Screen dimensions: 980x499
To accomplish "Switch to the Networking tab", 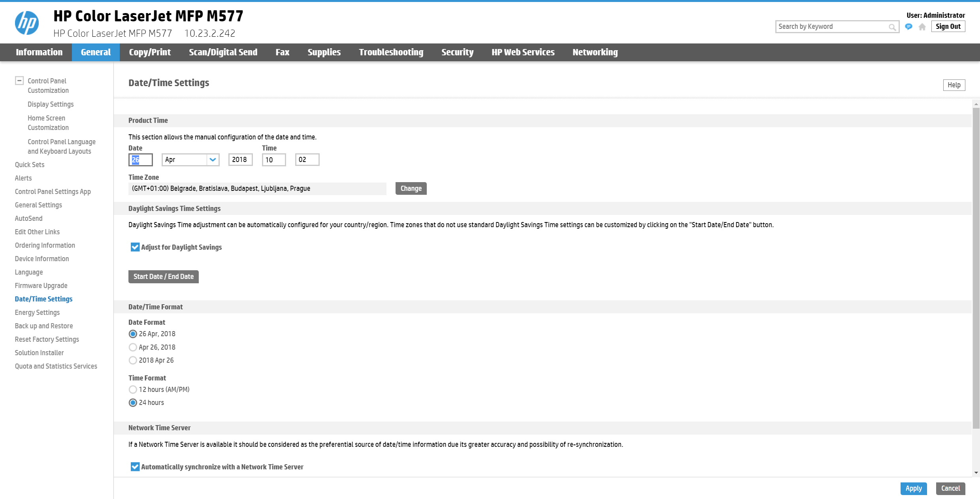I will tap(595, 52).
